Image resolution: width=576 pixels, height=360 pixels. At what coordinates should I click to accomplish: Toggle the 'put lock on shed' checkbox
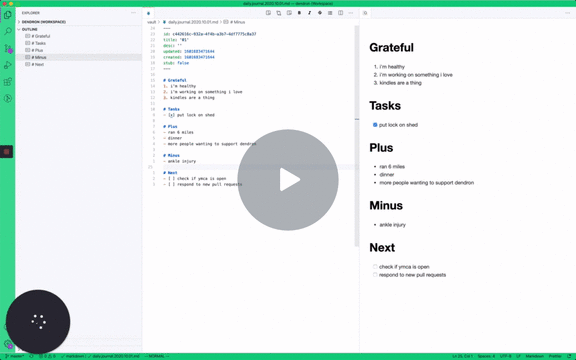[x=375, y=125]
